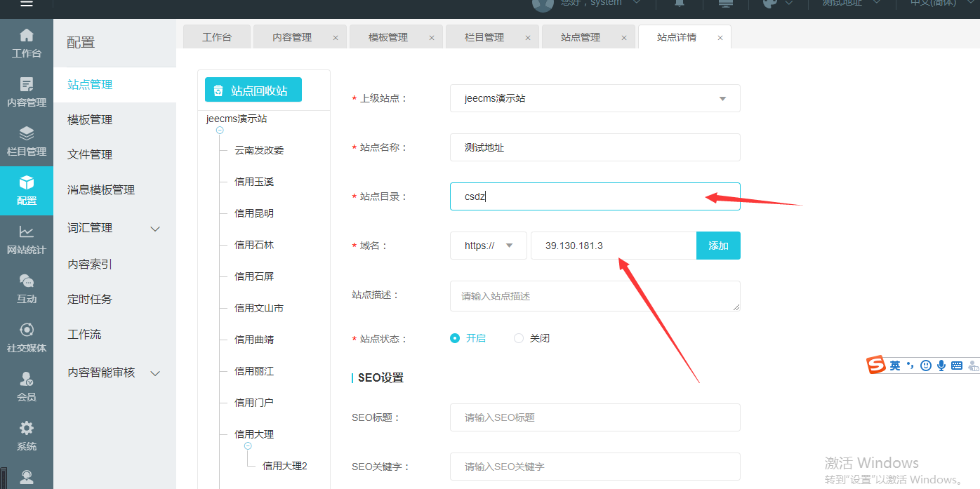Click the 站点描述 text area

click(595, 296)
